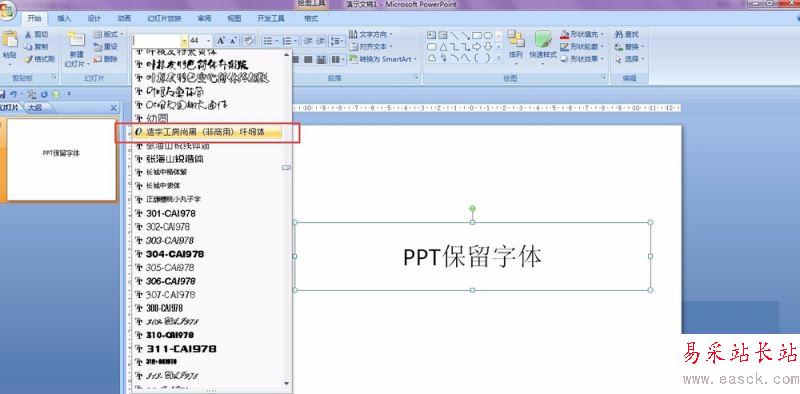Open Shape Effects (形状效果) dropdown
Screen dimensions: 800x394
pos(582,59)
